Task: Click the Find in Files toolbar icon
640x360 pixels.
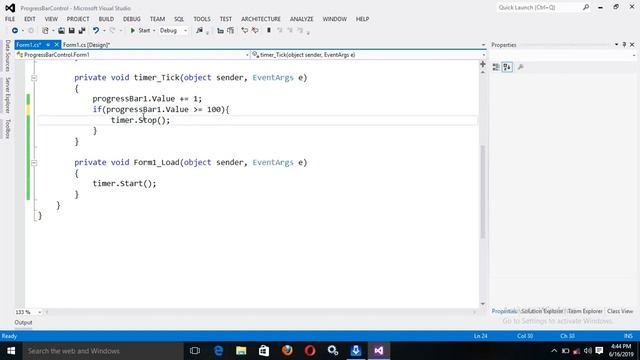Action: click(199, 31)
